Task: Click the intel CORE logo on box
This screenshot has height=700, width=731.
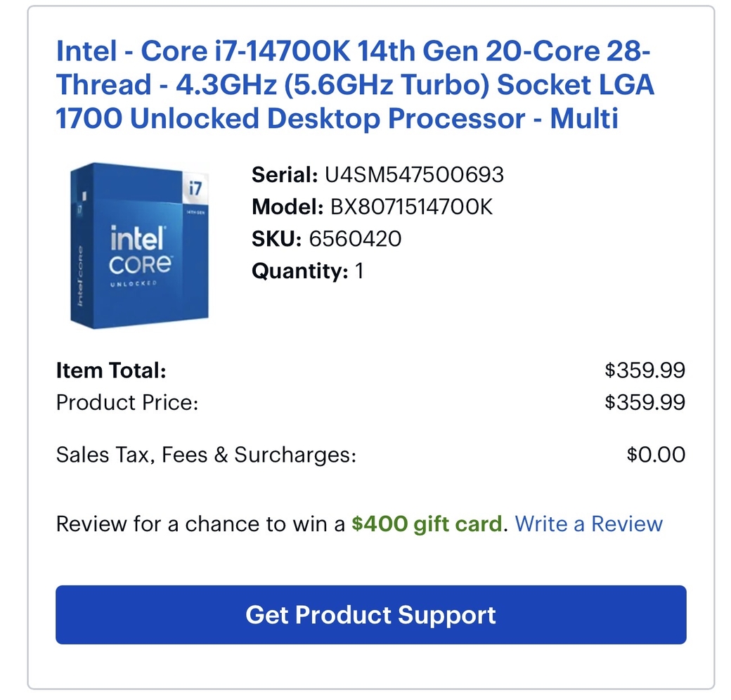Action: click(141, 249)
